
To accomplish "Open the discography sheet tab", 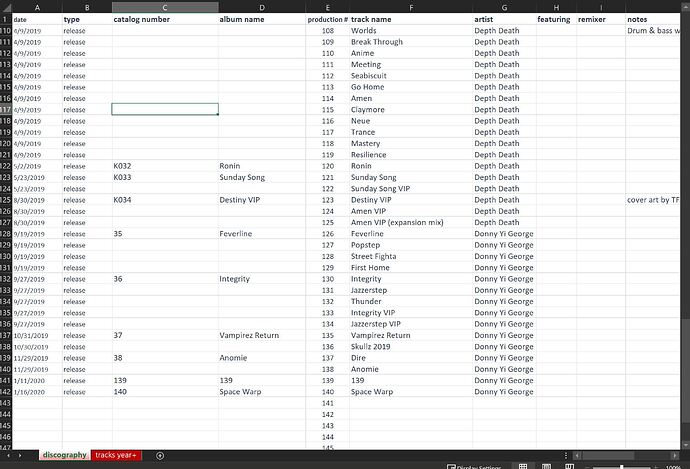I will pyautogui.click(x=65, y=455).
